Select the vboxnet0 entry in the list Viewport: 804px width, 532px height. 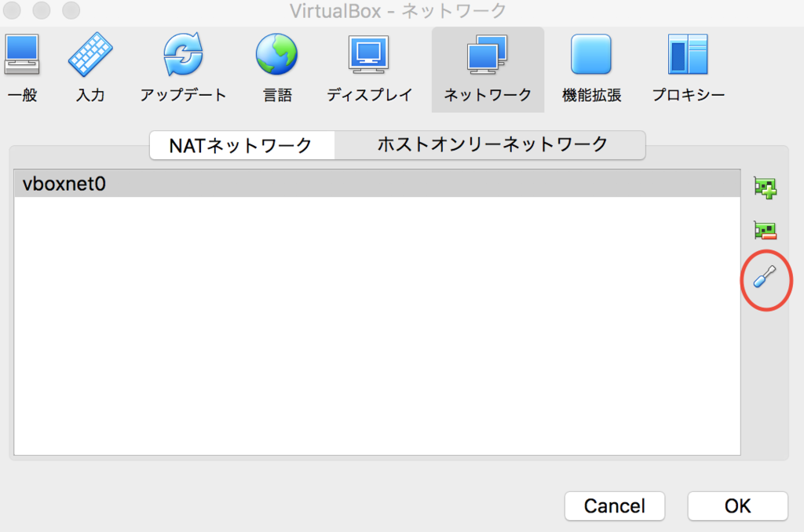378,184
